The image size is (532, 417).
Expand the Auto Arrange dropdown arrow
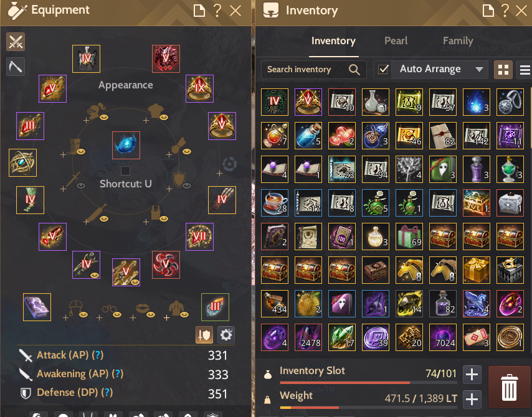(479, 70)
